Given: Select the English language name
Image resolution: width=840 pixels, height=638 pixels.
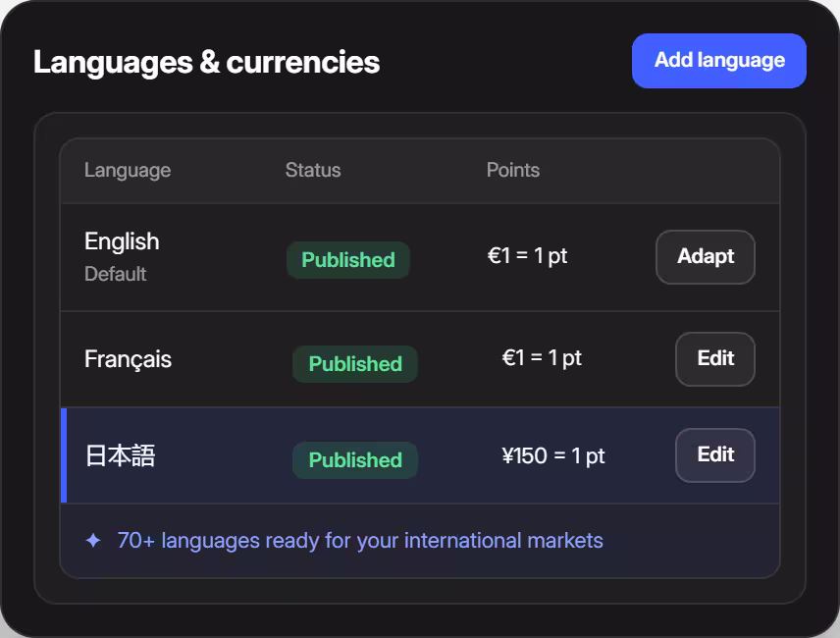Looking at the screenshot, I should [122, 241].
